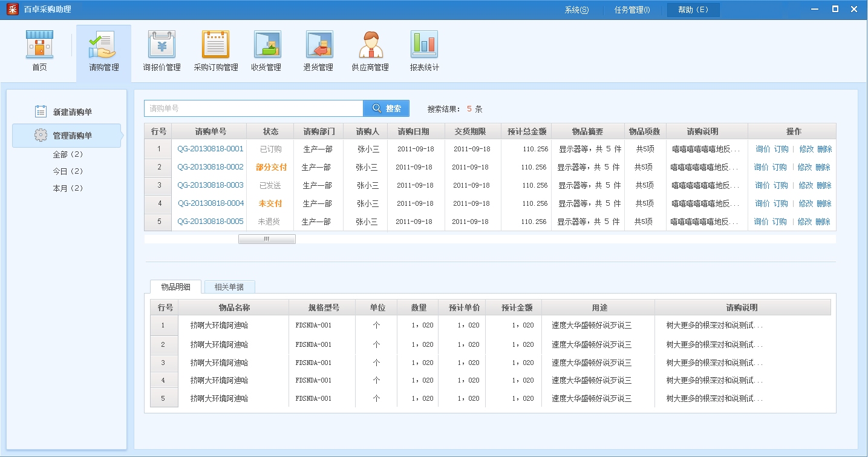
Task: Click 删除 for QG-20130818-0005
Action: [823, 222]
